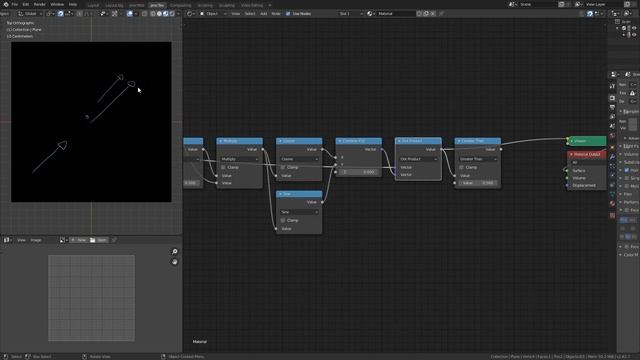
Task: Open image editor Image menu
Action: [36, 240]
